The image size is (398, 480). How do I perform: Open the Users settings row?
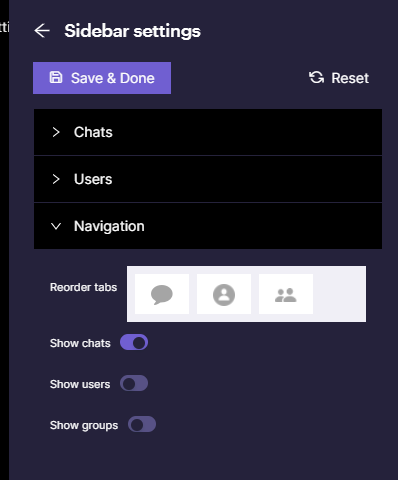(208, 179)
